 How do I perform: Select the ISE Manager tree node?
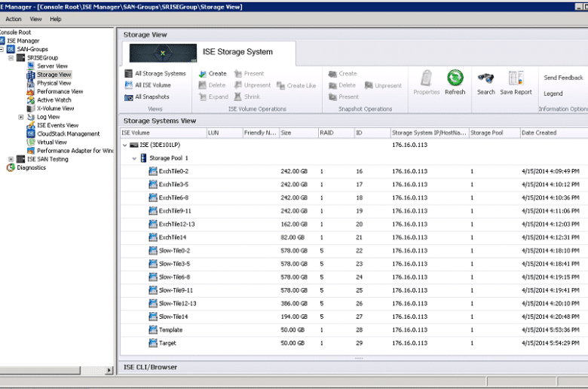tap(23, 41)
